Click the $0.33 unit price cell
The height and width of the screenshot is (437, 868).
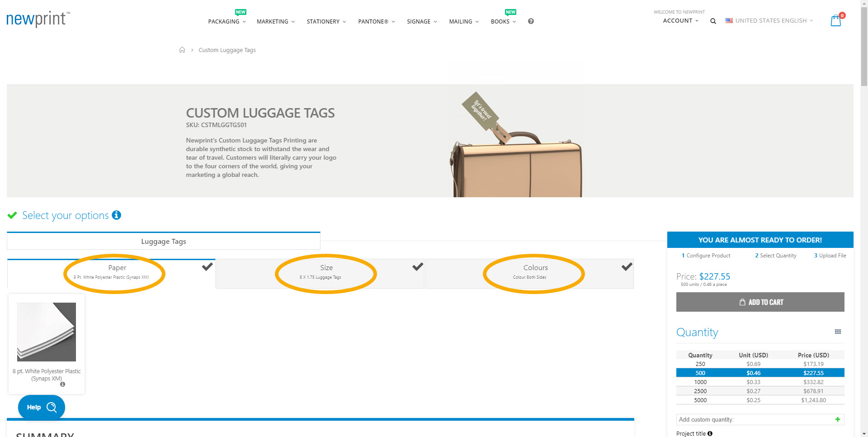click(753, 382)
